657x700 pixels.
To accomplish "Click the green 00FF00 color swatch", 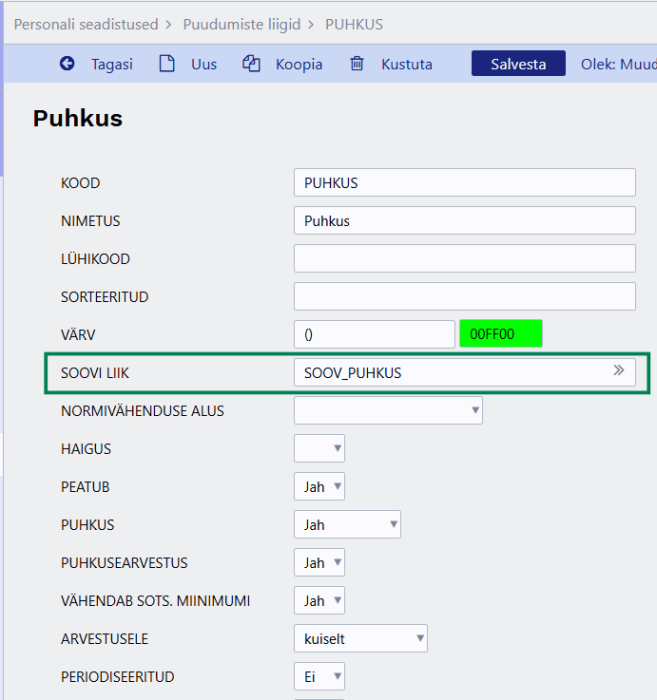I will [500, 334].
